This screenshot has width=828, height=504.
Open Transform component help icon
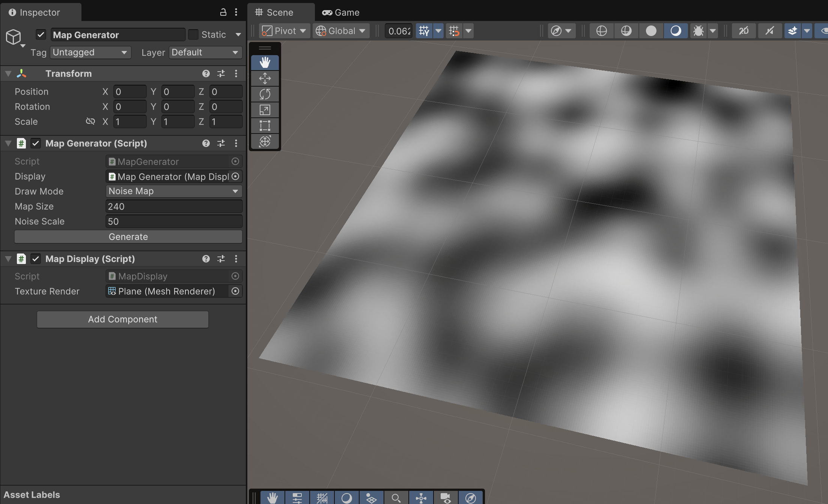point(206,73)
